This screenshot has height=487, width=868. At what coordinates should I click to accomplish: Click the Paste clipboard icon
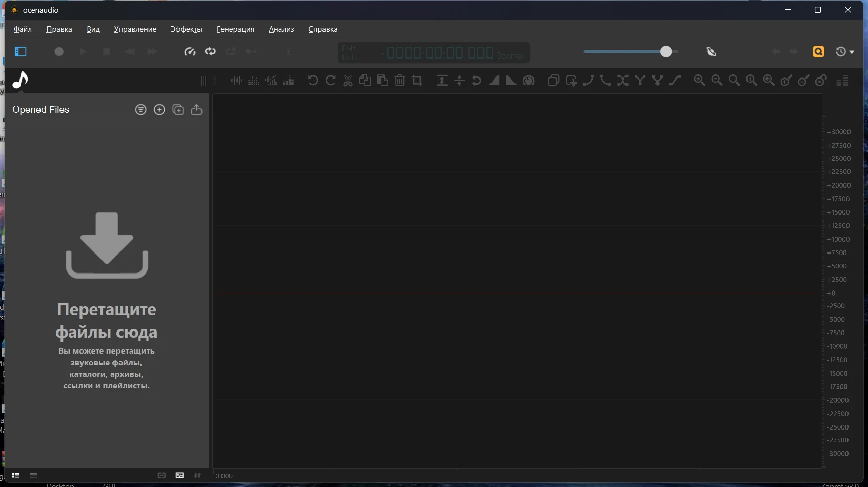[x=382, y=81]
